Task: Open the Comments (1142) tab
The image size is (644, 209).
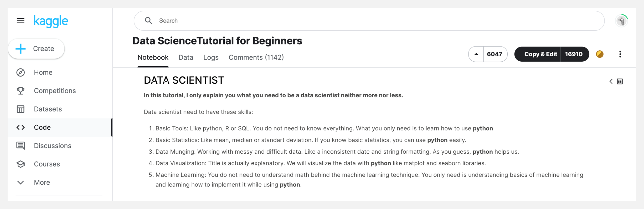Action: [x=256, y=57]
